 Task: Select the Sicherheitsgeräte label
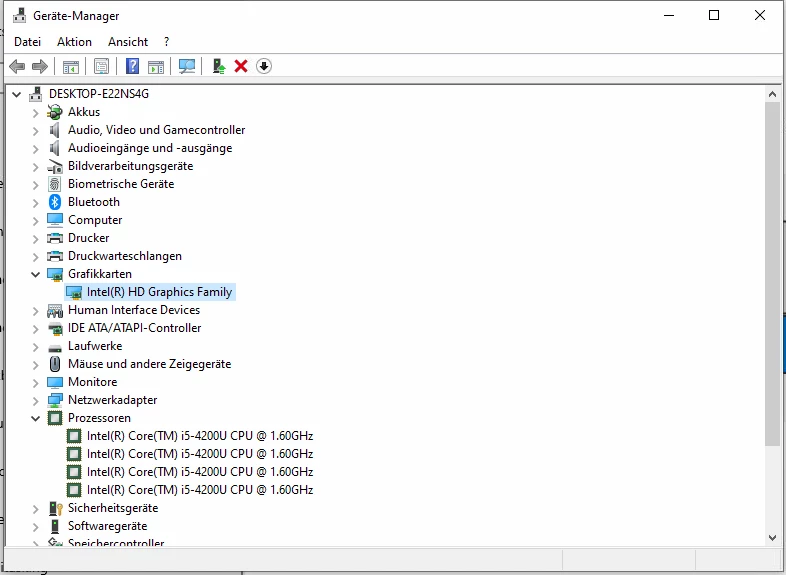(113, 508)
